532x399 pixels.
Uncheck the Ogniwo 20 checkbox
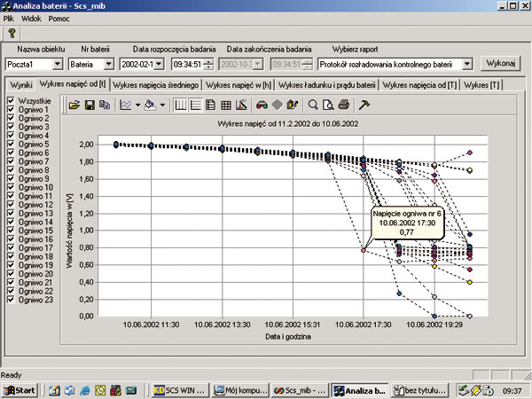(x=11, y=273)
